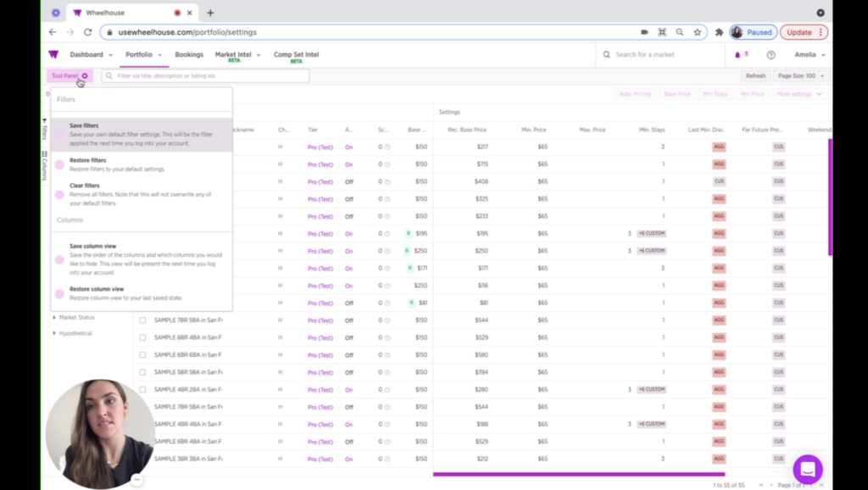
Task: Click the Refresh button
Action: point(755,75)
